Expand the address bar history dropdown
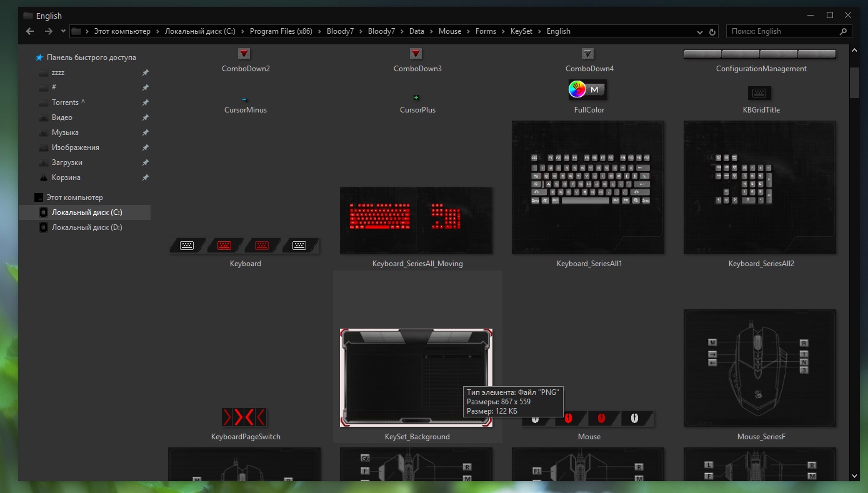Viewport: 868px width, 493px height. pos(699,31)
